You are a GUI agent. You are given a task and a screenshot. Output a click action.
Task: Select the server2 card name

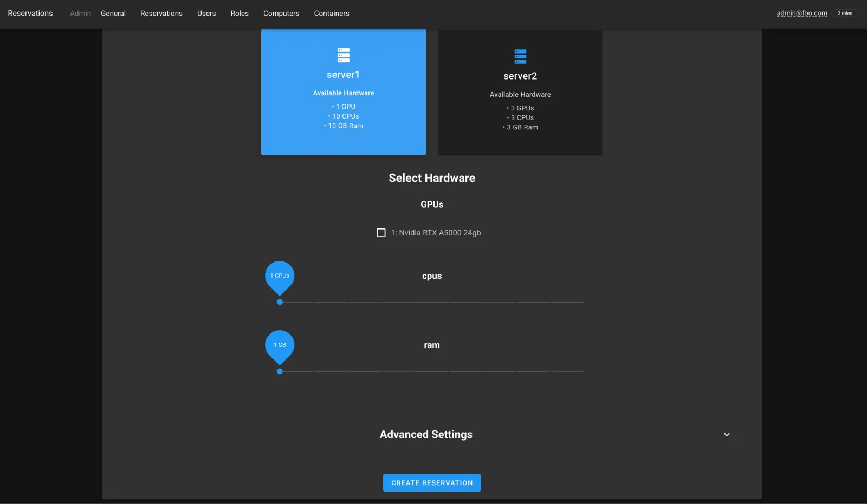(x=520, y=76)
